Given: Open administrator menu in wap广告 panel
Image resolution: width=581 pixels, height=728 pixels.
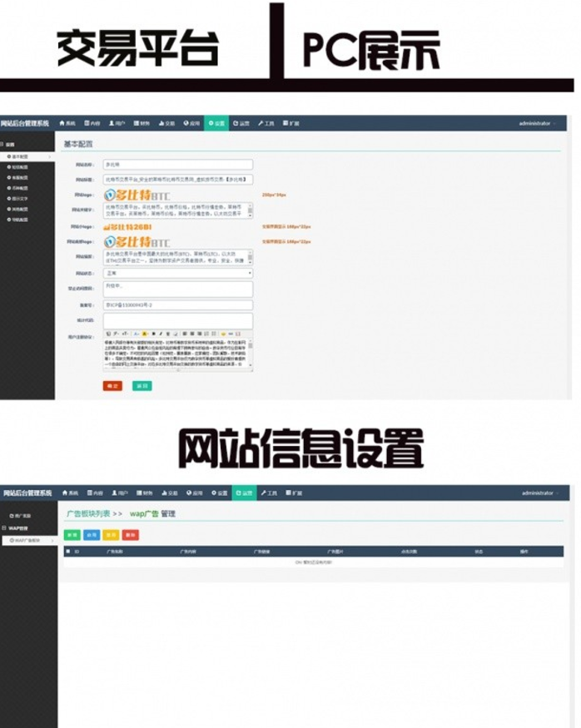Looking at the screenshot, I should [x=539, y=493].
